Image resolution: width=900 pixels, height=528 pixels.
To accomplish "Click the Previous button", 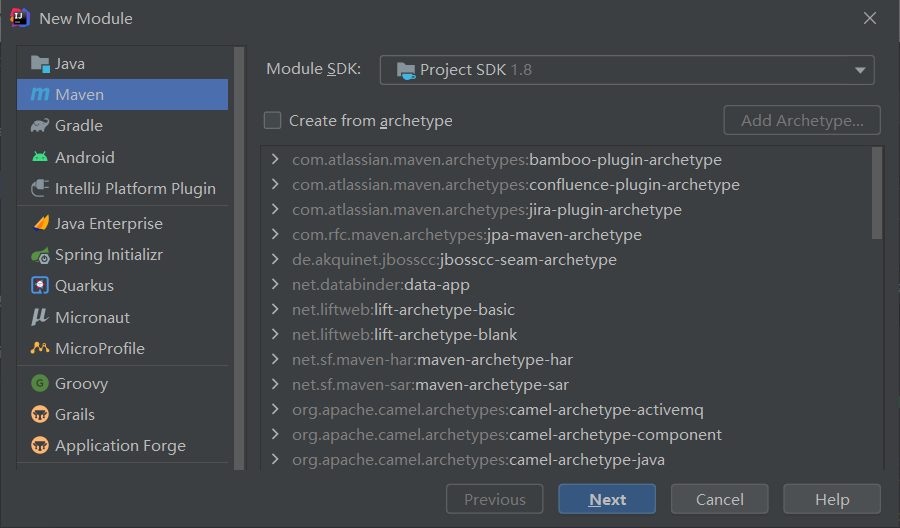I will click(x=494, y=499).
